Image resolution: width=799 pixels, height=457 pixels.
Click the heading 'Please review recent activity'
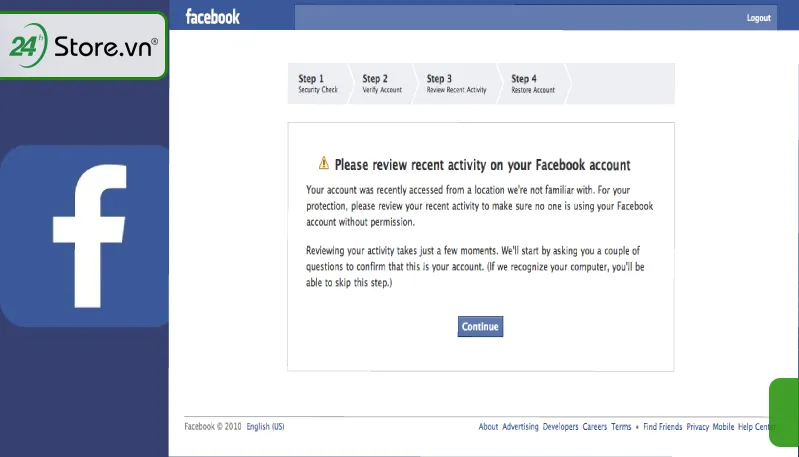pos(482,165)
